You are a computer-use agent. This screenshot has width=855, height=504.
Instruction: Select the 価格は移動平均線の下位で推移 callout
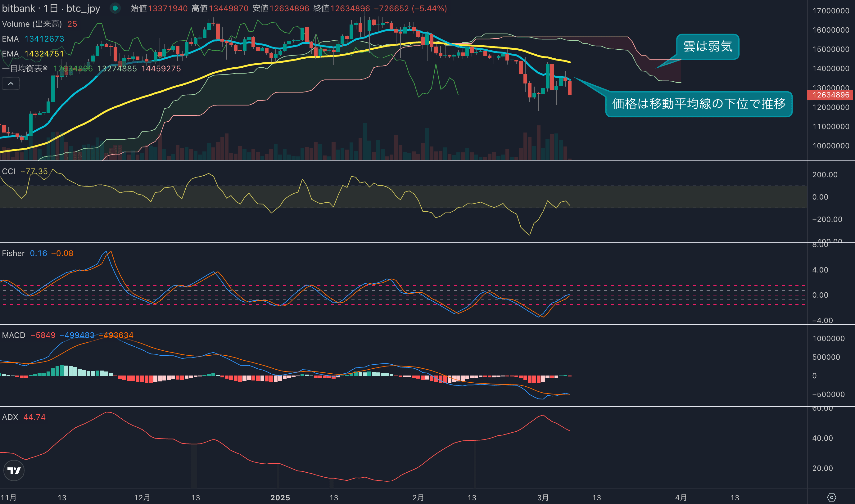(x=699, y=104)
